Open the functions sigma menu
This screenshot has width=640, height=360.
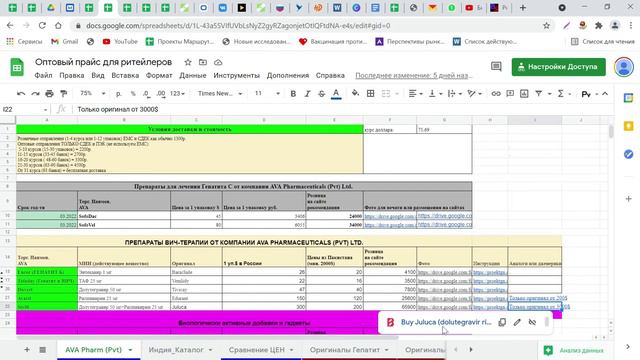tap(561, 94)
